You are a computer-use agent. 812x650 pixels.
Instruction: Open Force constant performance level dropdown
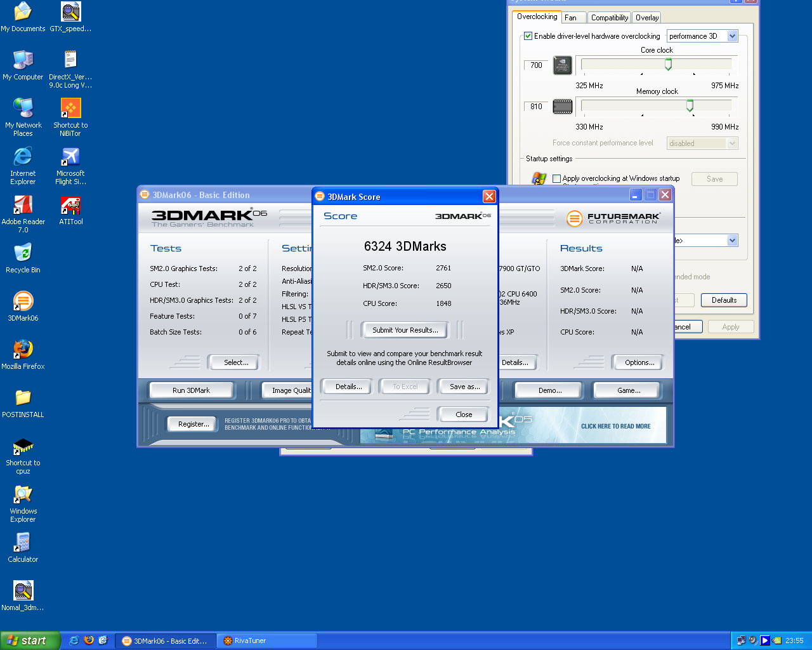point(702,143)
